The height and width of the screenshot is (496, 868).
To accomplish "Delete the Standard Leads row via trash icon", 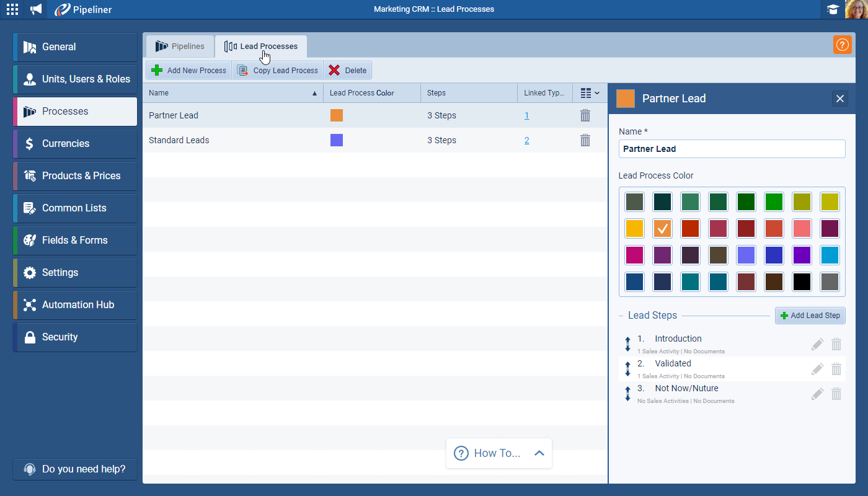I will click(x=585, y=140).
